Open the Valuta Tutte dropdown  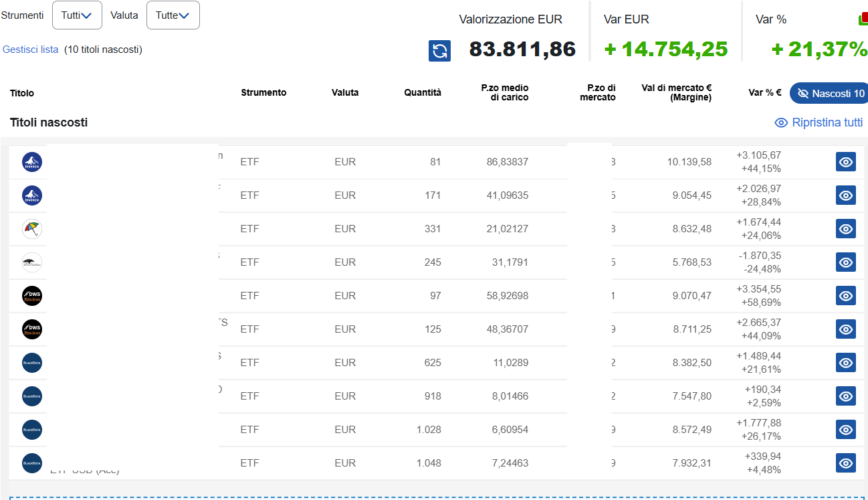click(173, 15)
